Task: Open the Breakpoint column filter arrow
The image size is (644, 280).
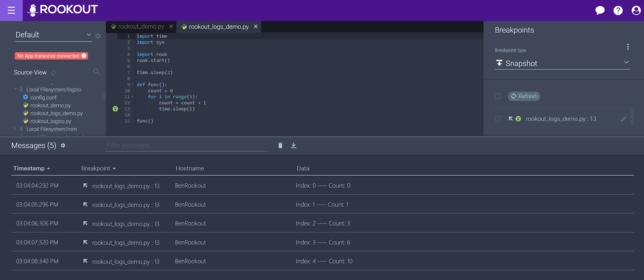Action: [x=114, y=169]
